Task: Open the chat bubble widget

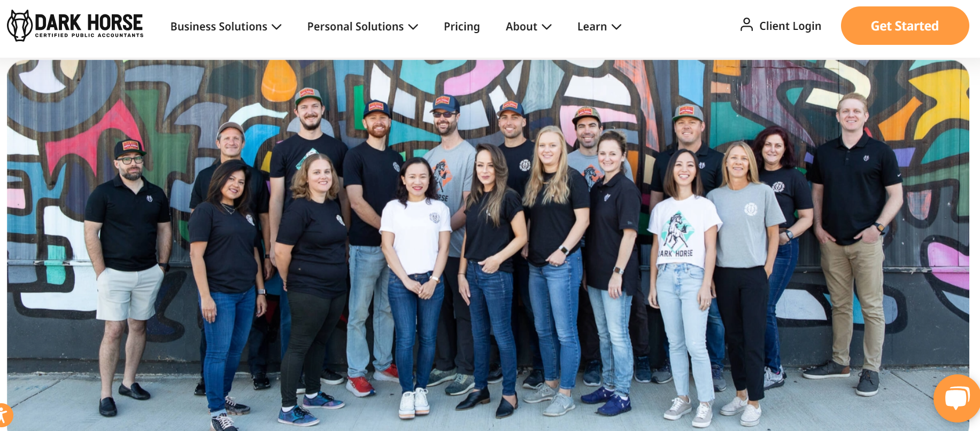Action: (x=956, y=398)
